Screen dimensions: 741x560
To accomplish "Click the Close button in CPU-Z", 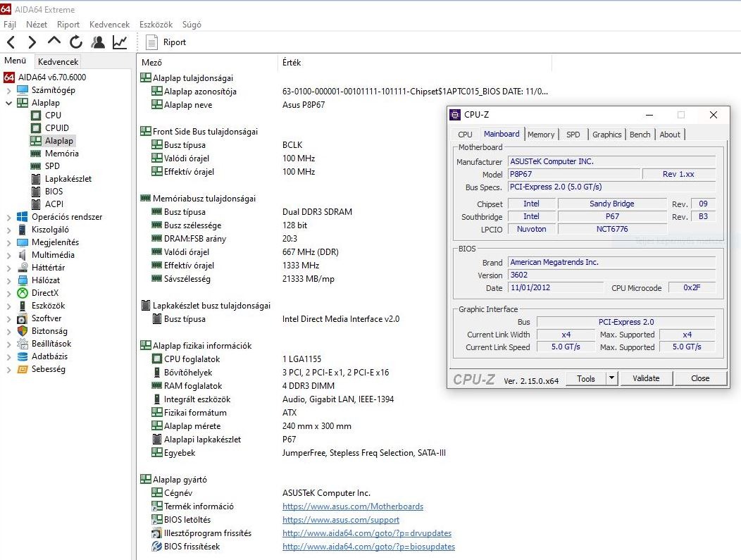I will (700, 378).
